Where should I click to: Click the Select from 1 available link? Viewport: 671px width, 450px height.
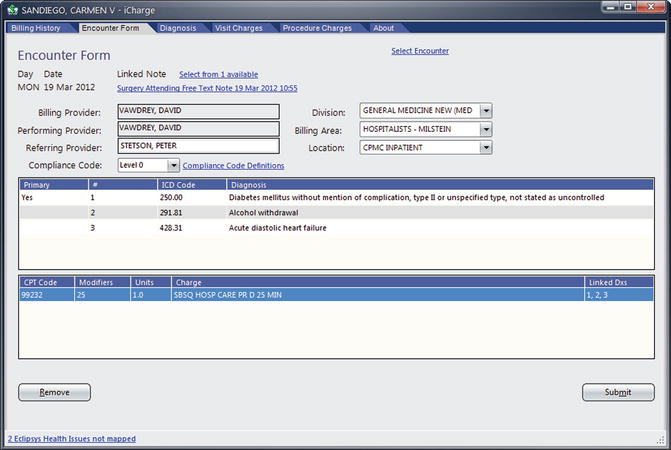(x=218, y=75)
